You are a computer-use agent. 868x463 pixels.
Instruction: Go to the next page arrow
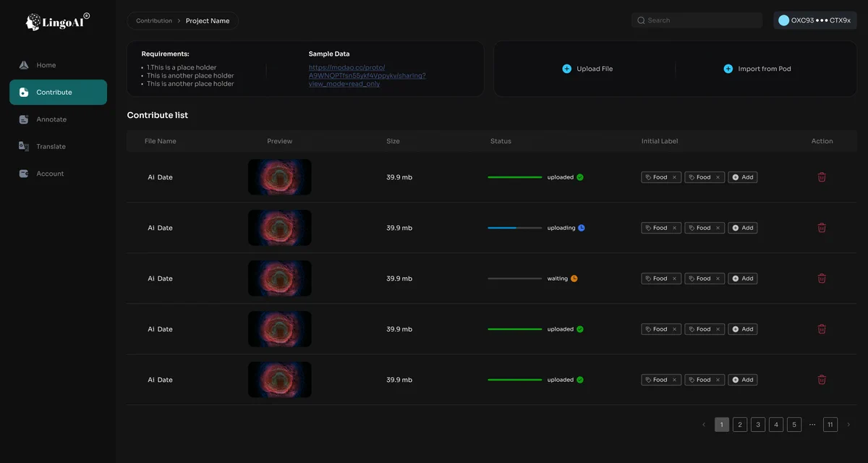(848, 425)
